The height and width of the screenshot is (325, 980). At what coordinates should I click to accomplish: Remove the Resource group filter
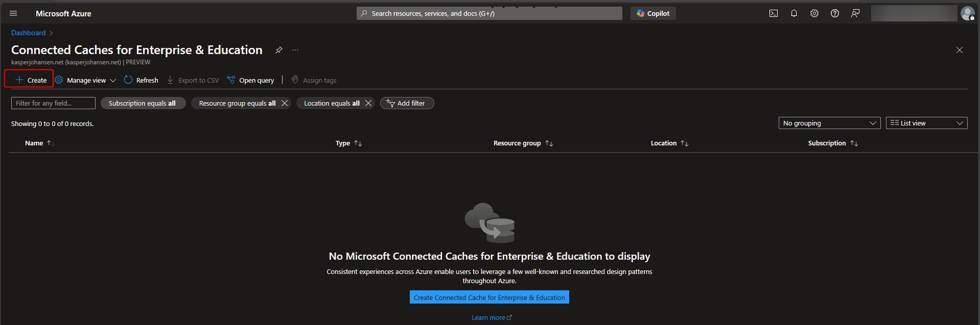(x=285, y=103)
